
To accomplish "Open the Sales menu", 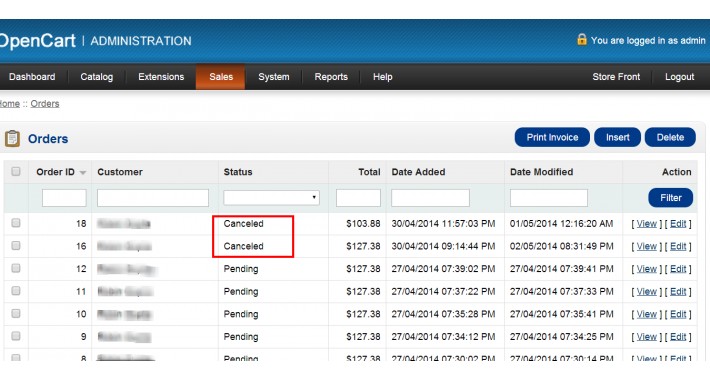I will click(x=221, y=77).
